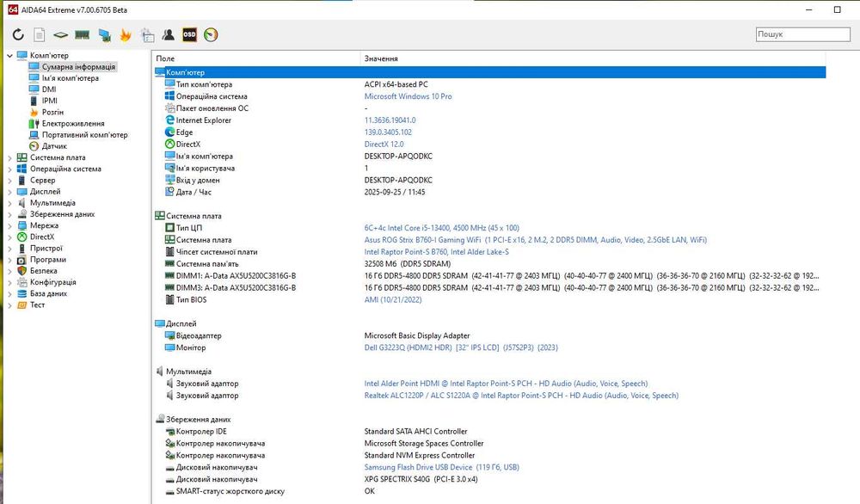Expand the Системна плата tree node
This screenshot has height=504, width=860.
coord(9,158)
